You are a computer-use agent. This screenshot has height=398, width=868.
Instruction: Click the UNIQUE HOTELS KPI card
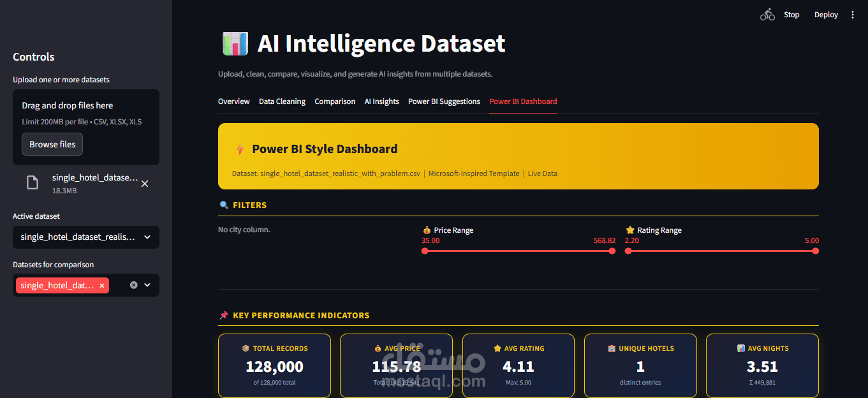640,366
